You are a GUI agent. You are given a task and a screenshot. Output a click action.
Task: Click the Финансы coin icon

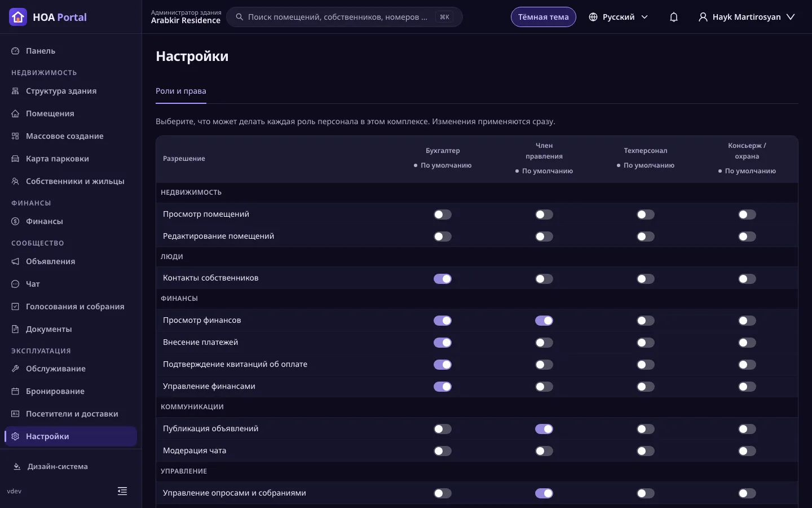click(x=15, y=221)
